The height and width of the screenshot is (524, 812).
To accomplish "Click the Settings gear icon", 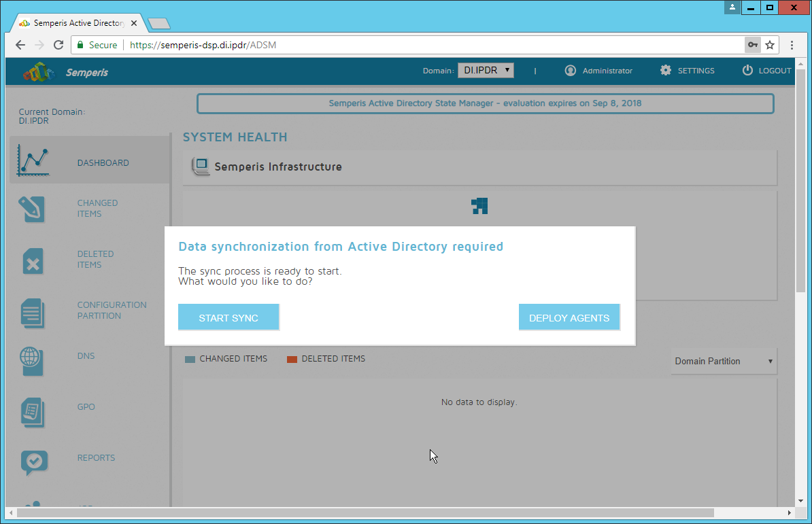I will tap(665, 71).
